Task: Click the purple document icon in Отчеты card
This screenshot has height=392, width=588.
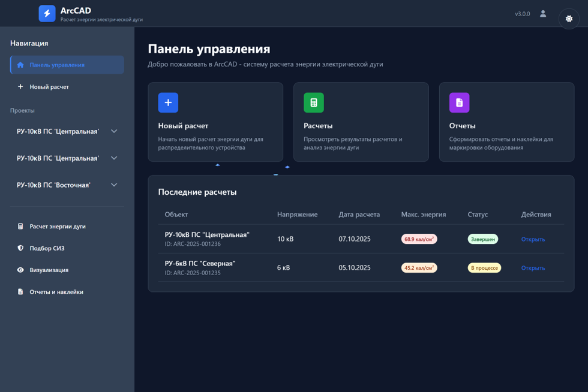Action: pos(459,102)
